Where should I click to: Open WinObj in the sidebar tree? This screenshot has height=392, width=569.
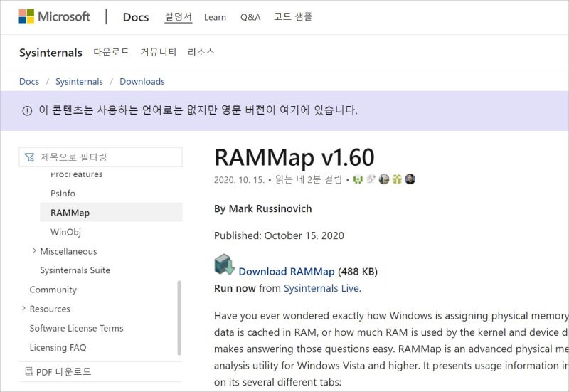(x=65, y=232)
